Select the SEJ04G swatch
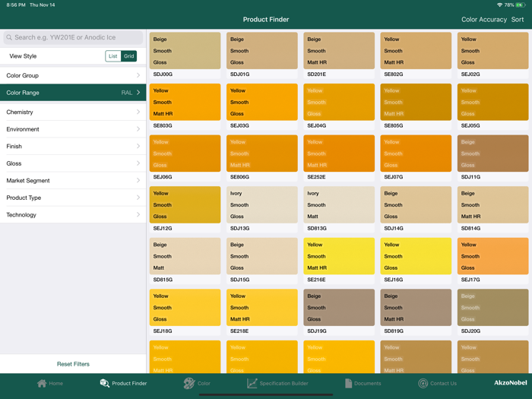 pyautogui.click(x=339, y=102)
